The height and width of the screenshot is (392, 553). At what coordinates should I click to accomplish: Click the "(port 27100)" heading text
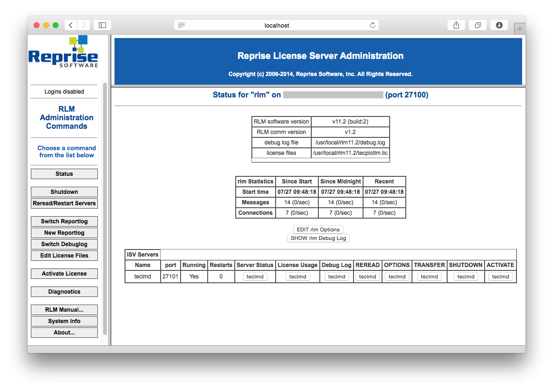(x=407, y=95)
